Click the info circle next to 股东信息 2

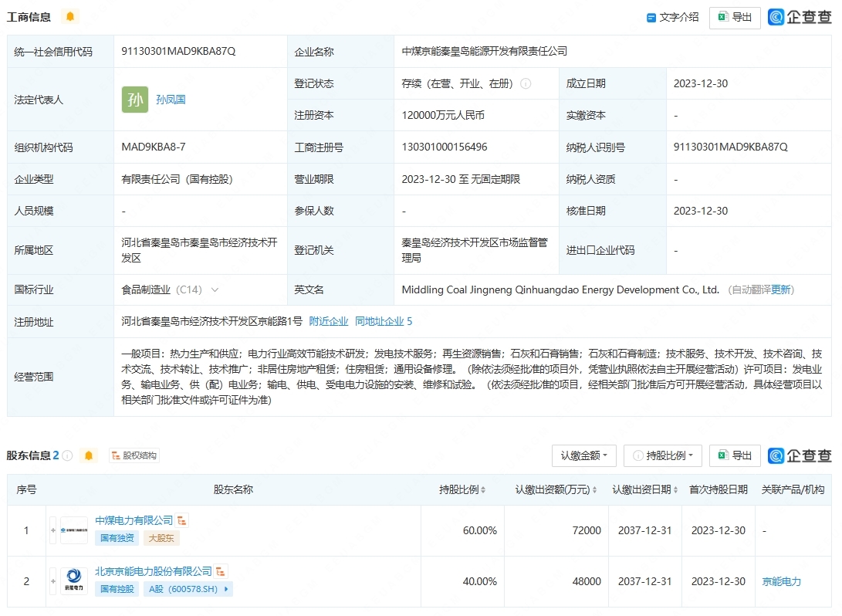click(68, 455)
